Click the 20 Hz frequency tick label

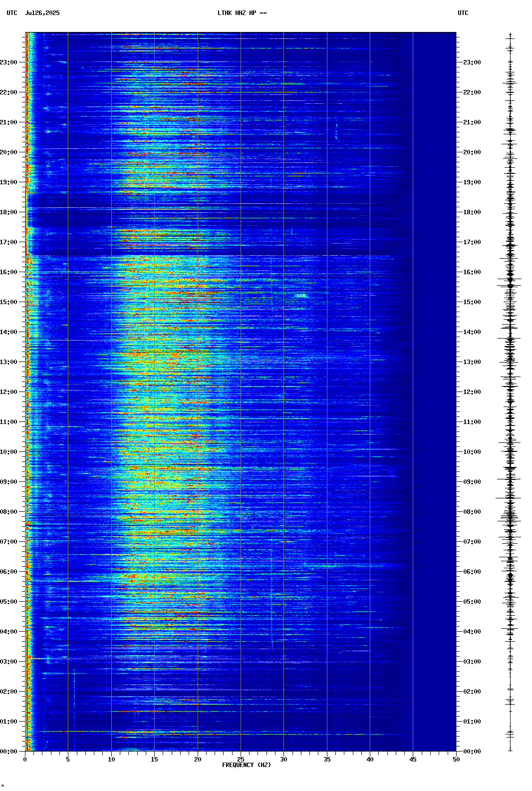(198, 760)
